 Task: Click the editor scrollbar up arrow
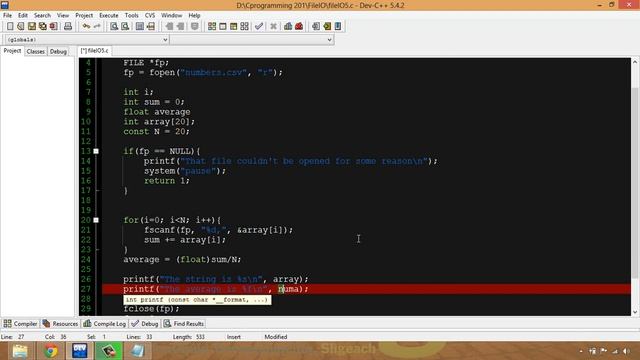click(635, 62)
